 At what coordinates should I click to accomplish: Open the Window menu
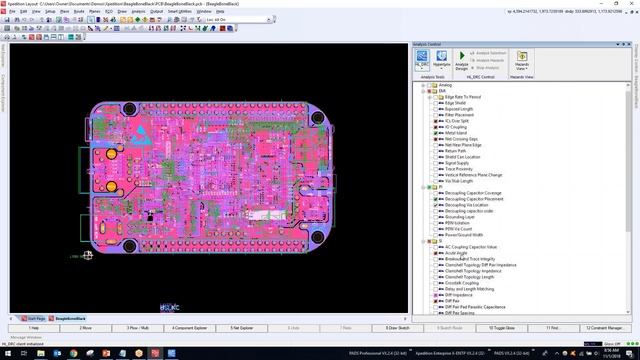coord(204,11)
